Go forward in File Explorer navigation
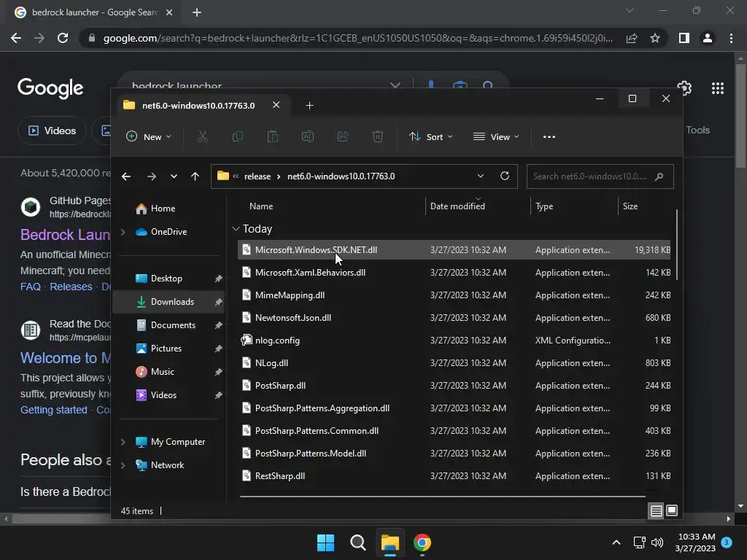Screen dimensions: 747x560 [x=152, y=176]
